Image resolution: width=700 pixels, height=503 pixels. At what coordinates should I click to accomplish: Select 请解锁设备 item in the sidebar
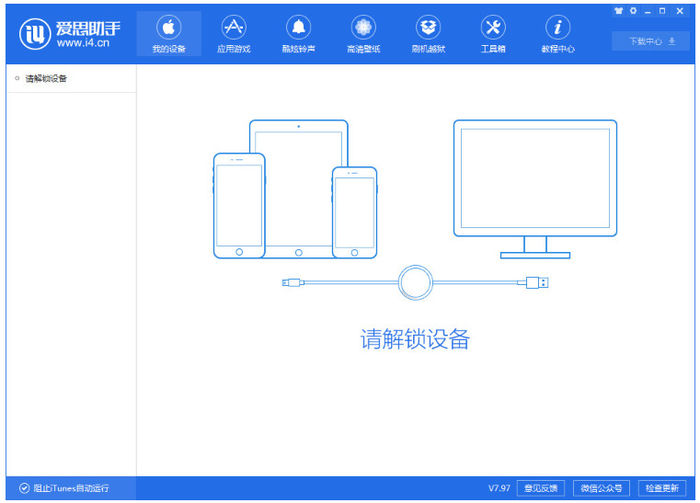[46, 78]
